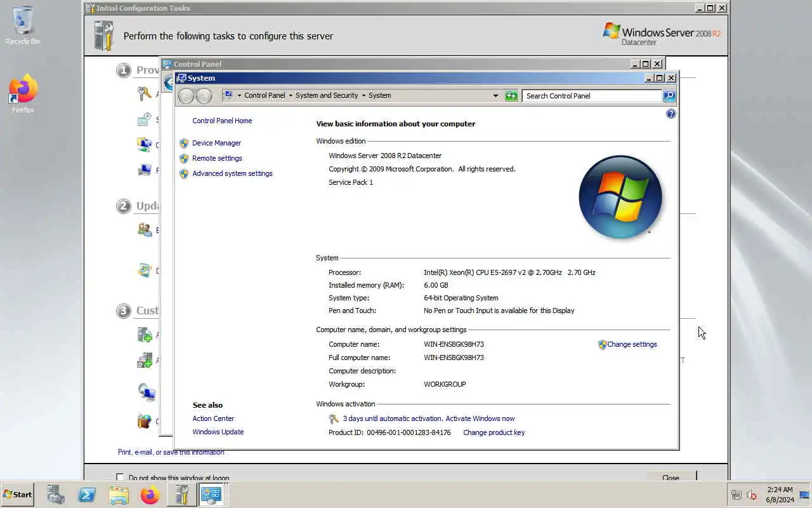Click the Change product key link
812x508 pixels.
coord(494,433)
